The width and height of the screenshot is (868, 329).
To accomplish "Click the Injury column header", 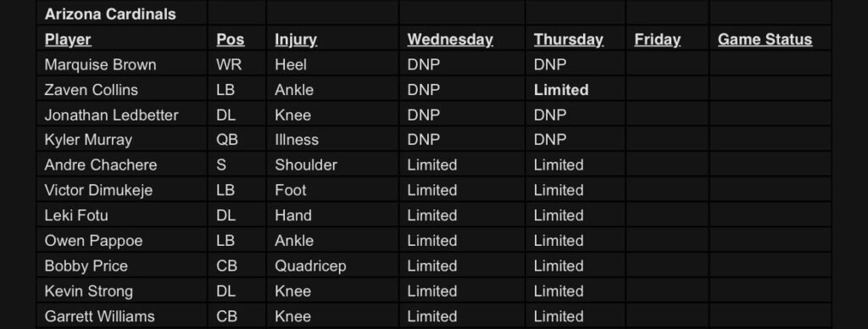I will [x=296, y=40].
